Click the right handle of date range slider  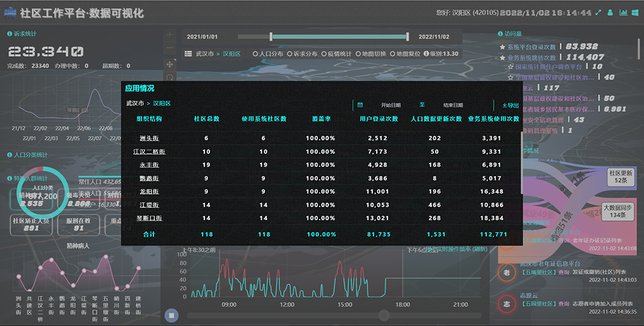[x=408, y=37]
